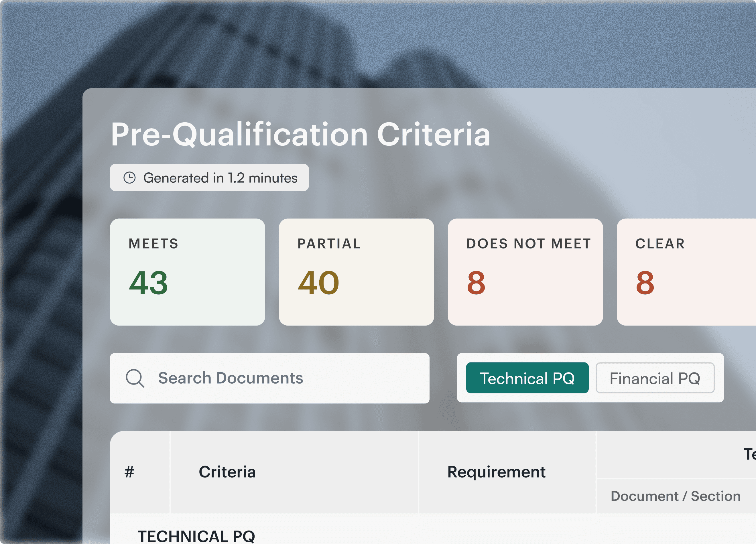The height and width of the screenshot is (544, 756).
Task: Click the clock icon beside Generated text
Action: 129,178
